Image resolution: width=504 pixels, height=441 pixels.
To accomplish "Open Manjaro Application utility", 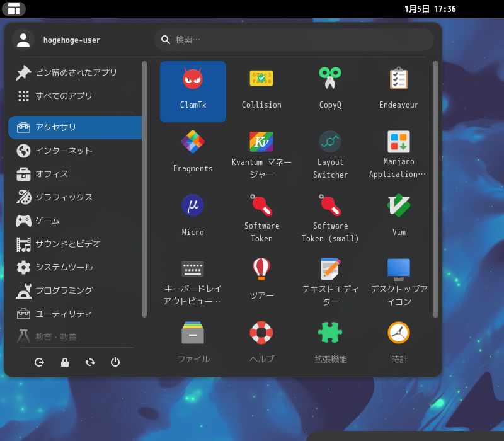I will coord(399,155).
